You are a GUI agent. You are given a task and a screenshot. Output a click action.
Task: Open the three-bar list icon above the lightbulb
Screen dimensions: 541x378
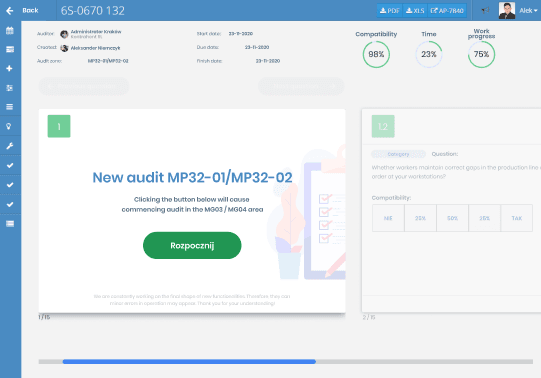point(10,107)
